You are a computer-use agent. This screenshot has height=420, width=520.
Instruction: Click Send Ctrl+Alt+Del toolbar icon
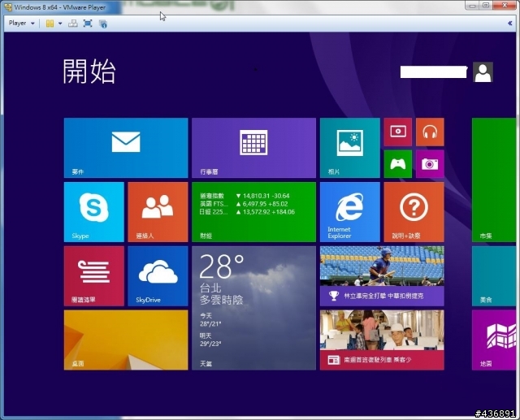pyautogui.click(x=72, y=24)
